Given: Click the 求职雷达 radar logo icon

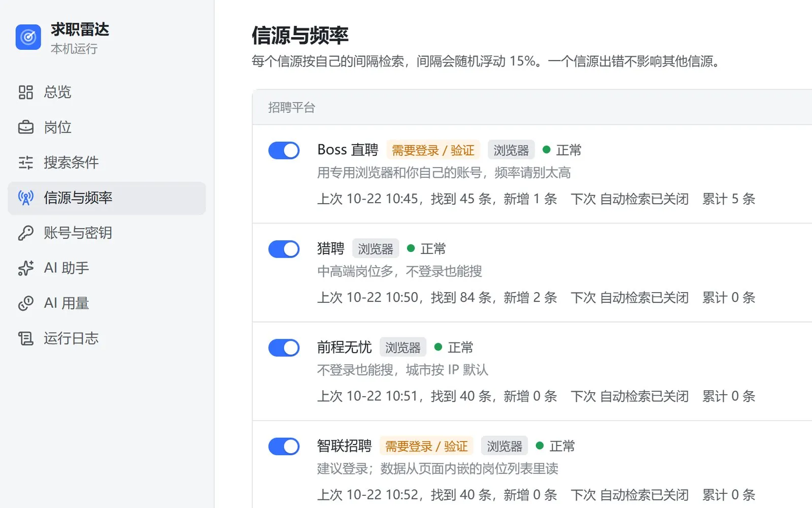Looking at the screenshot, I should (x=28, y=37).
